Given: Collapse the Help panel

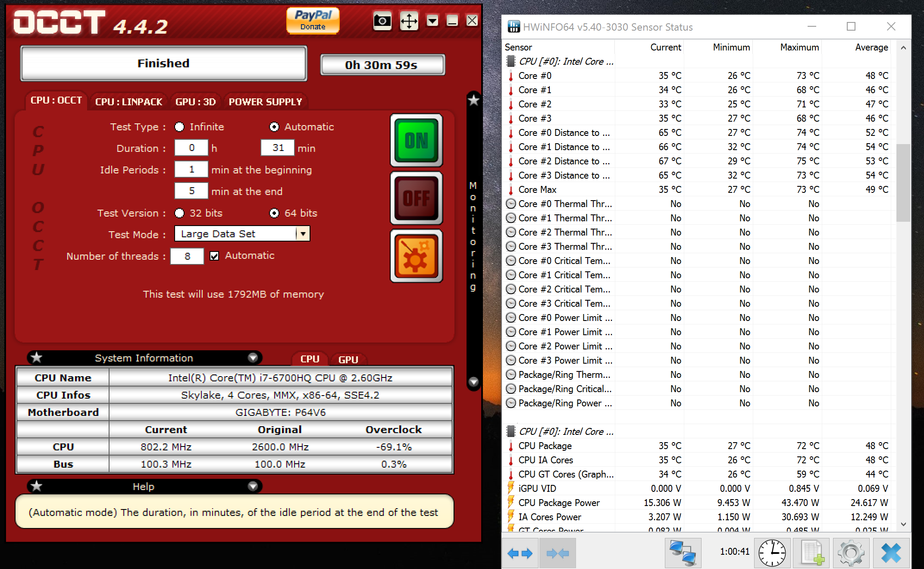Looking at the screenshot, I should [253, 486].
